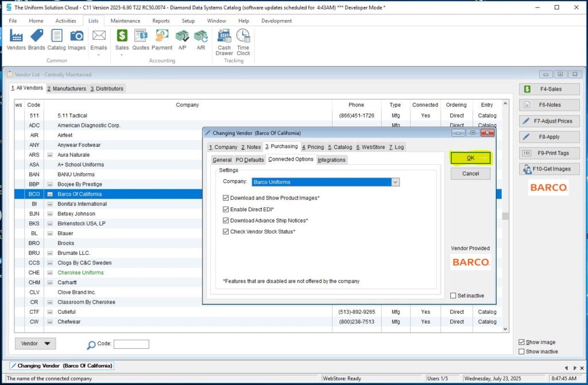Open the Vendor dropdown button

(x=35, y=344)
